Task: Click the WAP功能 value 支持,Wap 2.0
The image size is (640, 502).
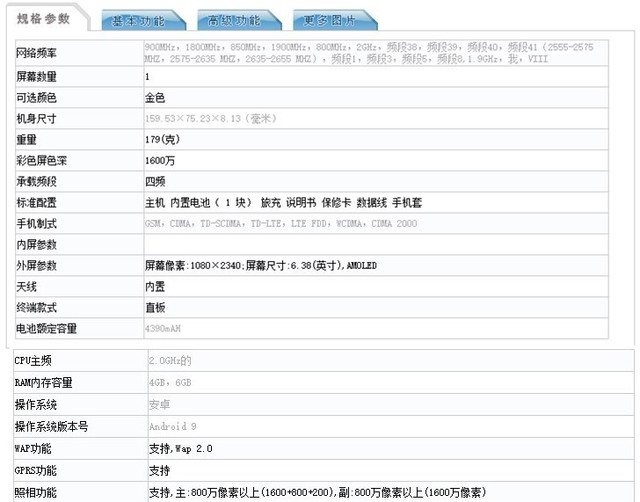Action: click(x=183, y=448)
